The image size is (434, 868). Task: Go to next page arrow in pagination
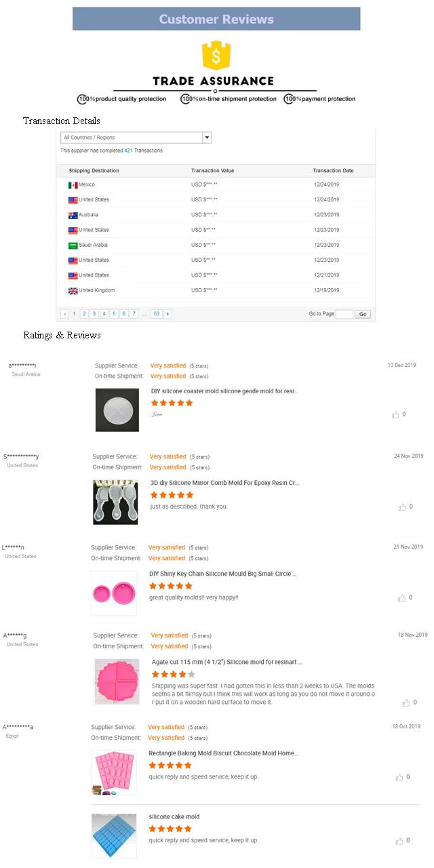168,314
